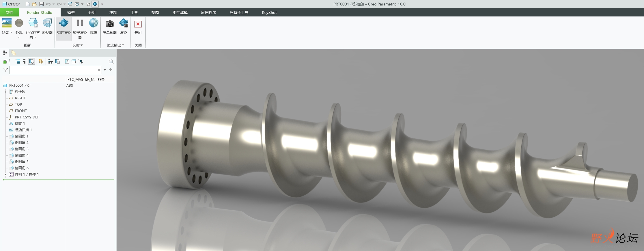Click the green model cube icon in tree toolbar

point(5,62)
